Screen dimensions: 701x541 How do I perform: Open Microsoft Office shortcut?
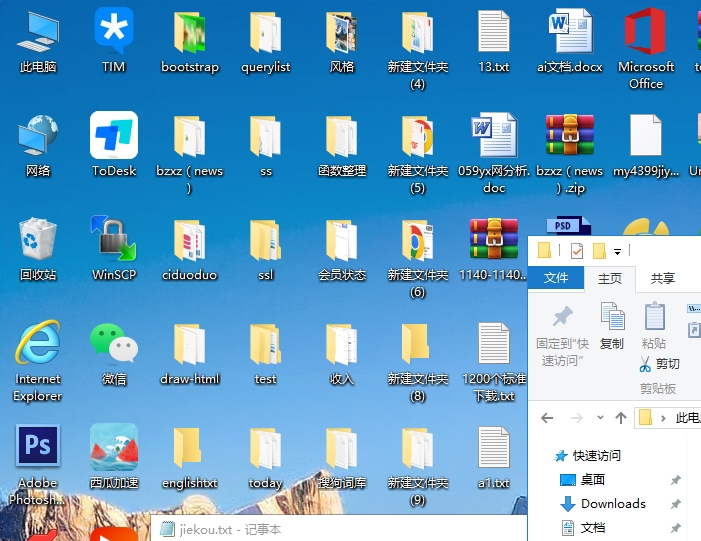click(646, 49)
